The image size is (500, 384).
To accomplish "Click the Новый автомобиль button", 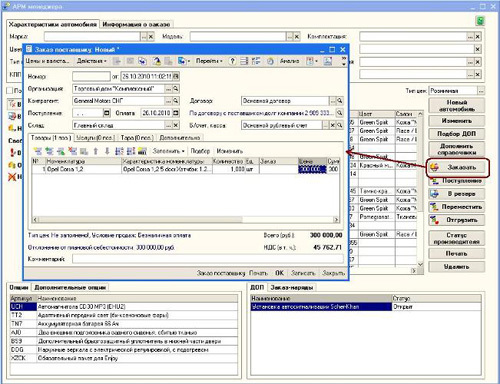I will (x=456, y=106).
